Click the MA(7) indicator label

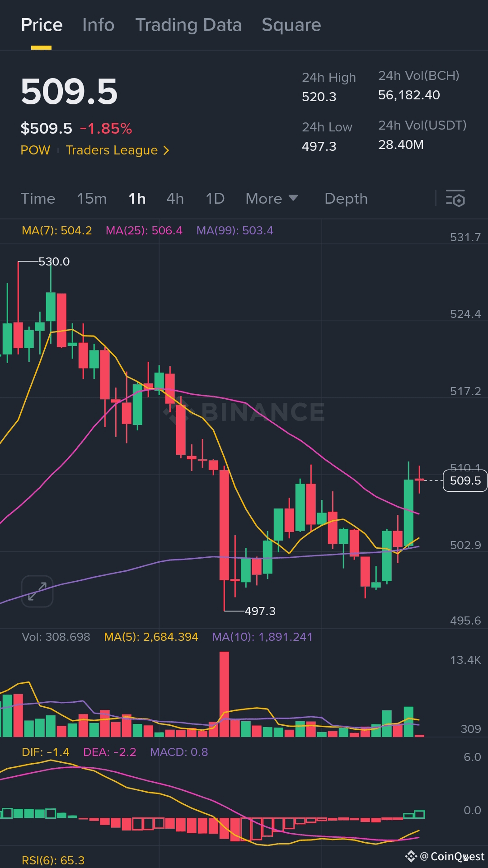57,230
